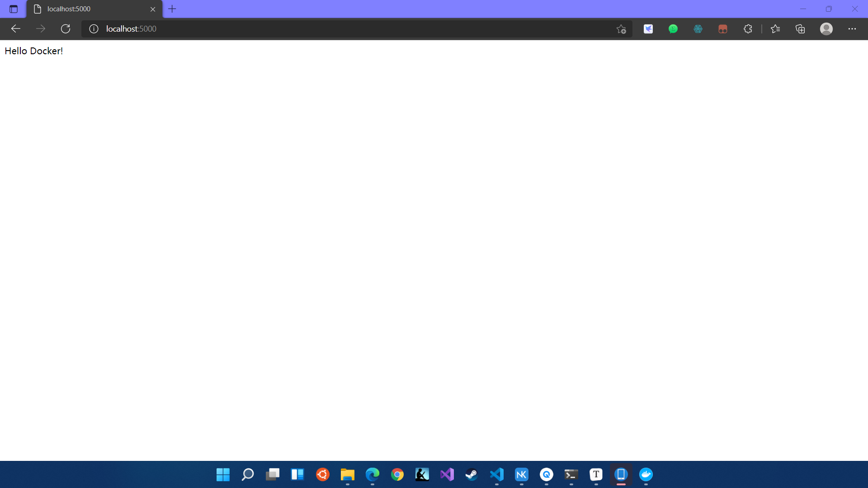
Task: Open Visual Studio Code from taskbar
Action: point(497,474)
